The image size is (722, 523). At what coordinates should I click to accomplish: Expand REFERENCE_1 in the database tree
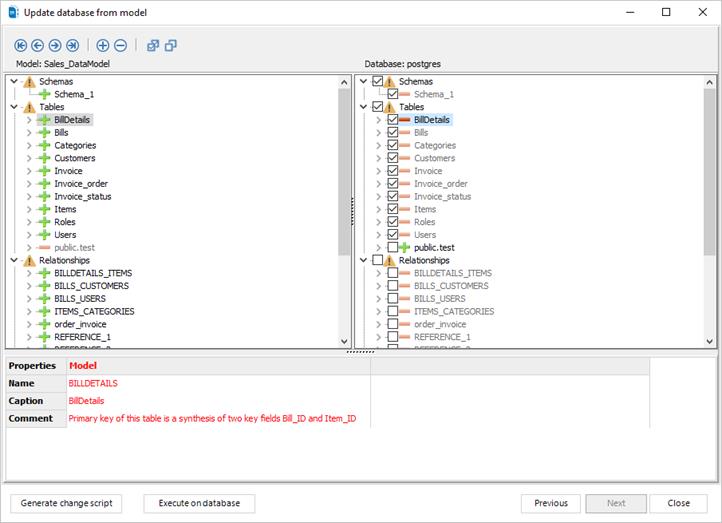(x=378, y=337)
